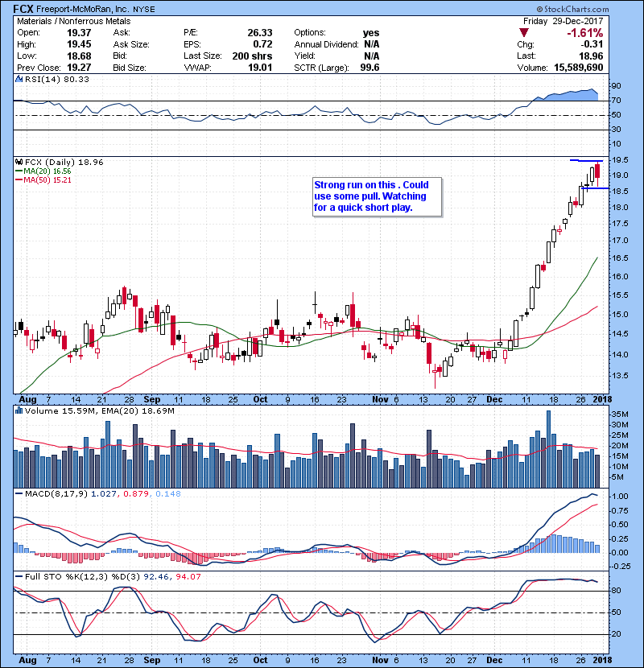This screenshot has height=668, width=644.
Task: Click the stochastic %D value 94.07
Action: click(x=188, y=576)
